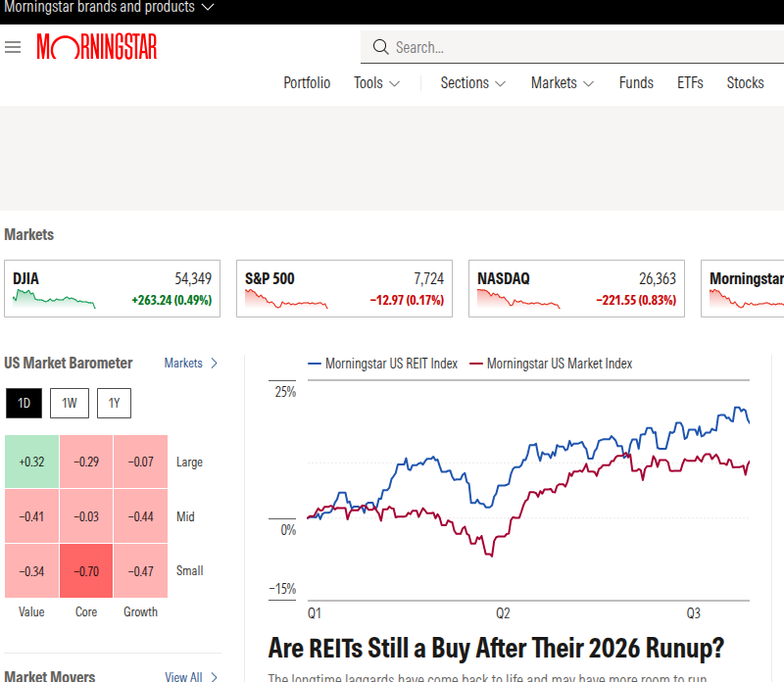Click the Q2 label on the chart axis
The image size is (784, 682).
click(x=503, y=613)
